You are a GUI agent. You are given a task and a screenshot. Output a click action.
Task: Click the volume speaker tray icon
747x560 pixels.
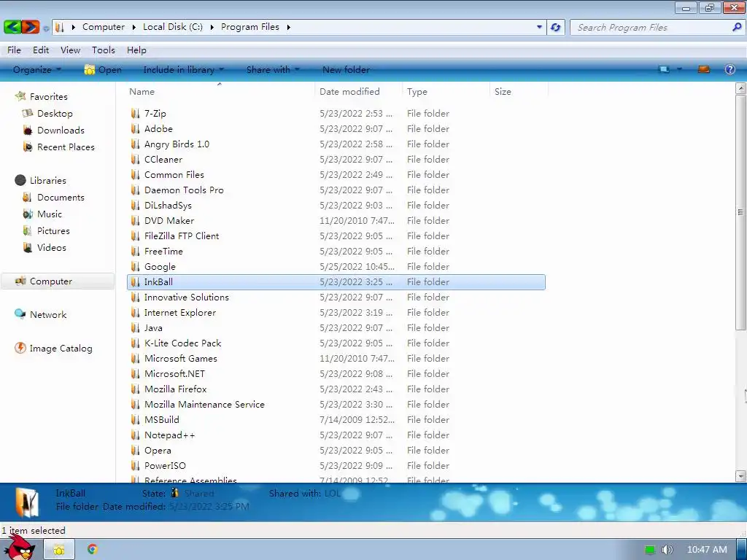pos(667,550)
